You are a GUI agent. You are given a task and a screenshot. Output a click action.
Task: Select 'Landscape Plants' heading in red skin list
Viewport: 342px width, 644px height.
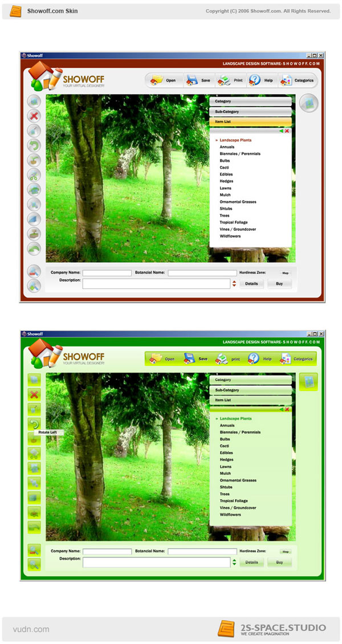tap(235, 140)
